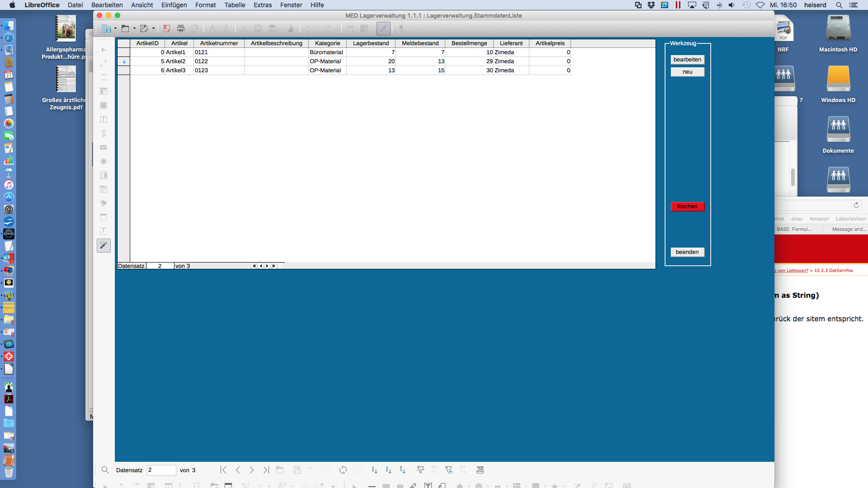Step to previous record in table control
Screen dimensions: 868x488
261,266
